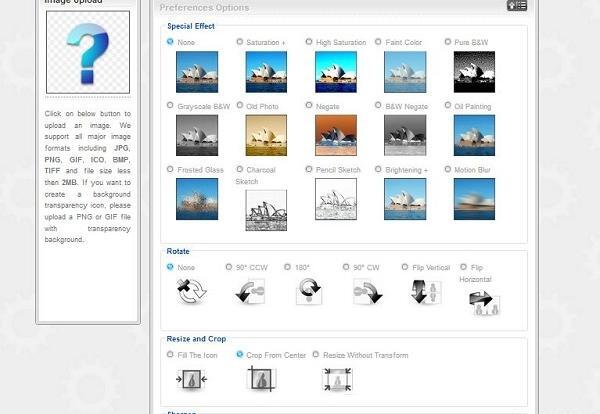
Task: Select the 180° radio button
Action: click(287, 267)
